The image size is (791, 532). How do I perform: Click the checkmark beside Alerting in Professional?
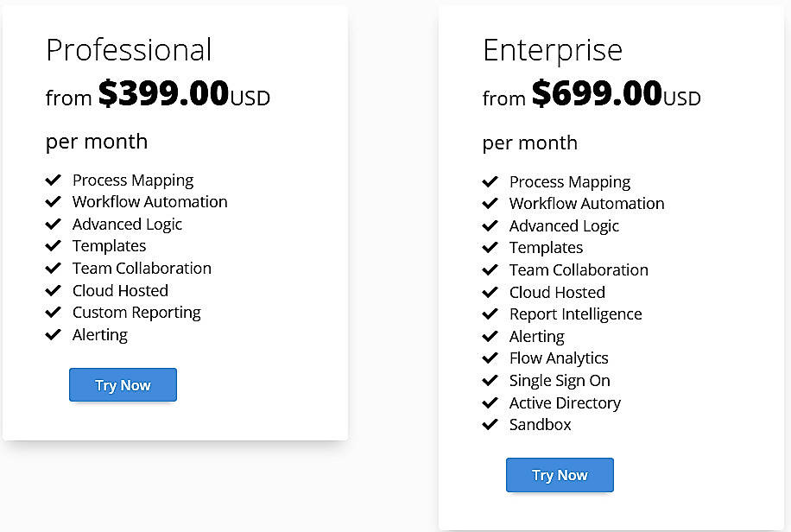(x=54, y=334)
